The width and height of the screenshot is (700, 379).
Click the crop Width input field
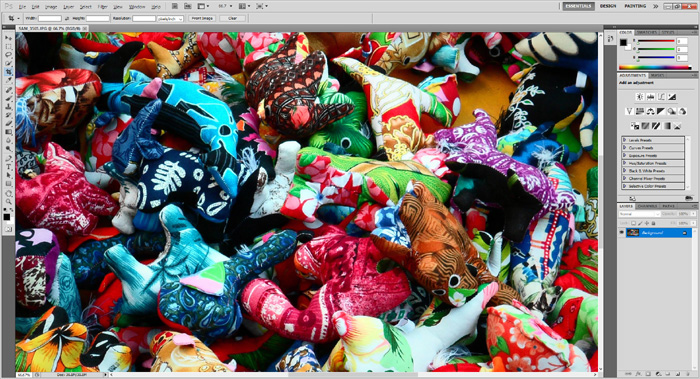pyautogui.click(x=50, y=18)
